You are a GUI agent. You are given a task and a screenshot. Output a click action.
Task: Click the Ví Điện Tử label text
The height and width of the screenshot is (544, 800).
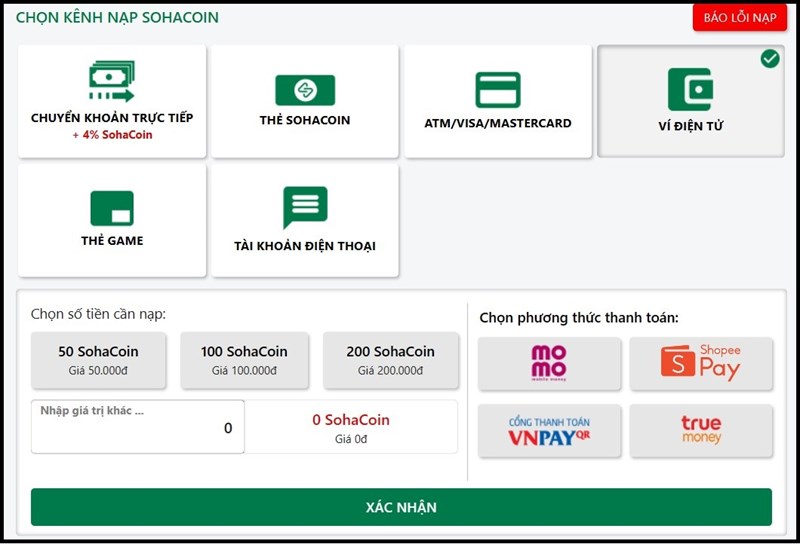(691, 126)
